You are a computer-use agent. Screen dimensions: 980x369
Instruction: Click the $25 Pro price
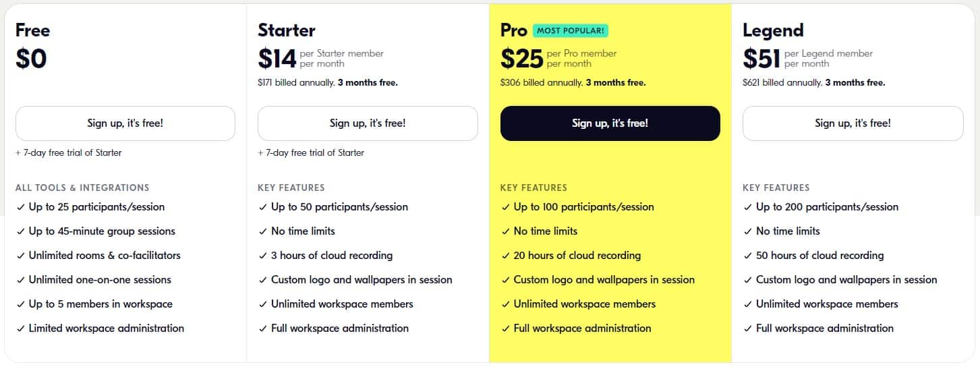(521, 59)
